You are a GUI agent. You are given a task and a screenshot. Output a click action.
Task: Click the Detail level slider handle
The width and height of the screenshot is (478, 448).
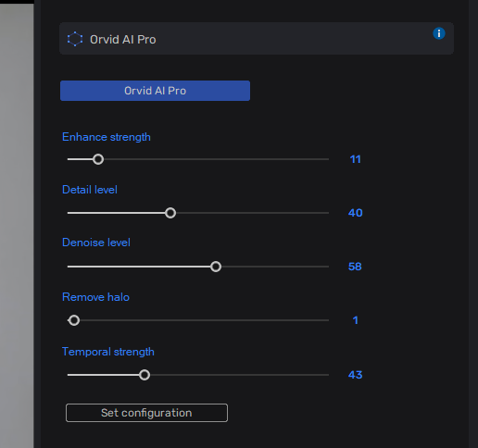click(x=170, y=213)
